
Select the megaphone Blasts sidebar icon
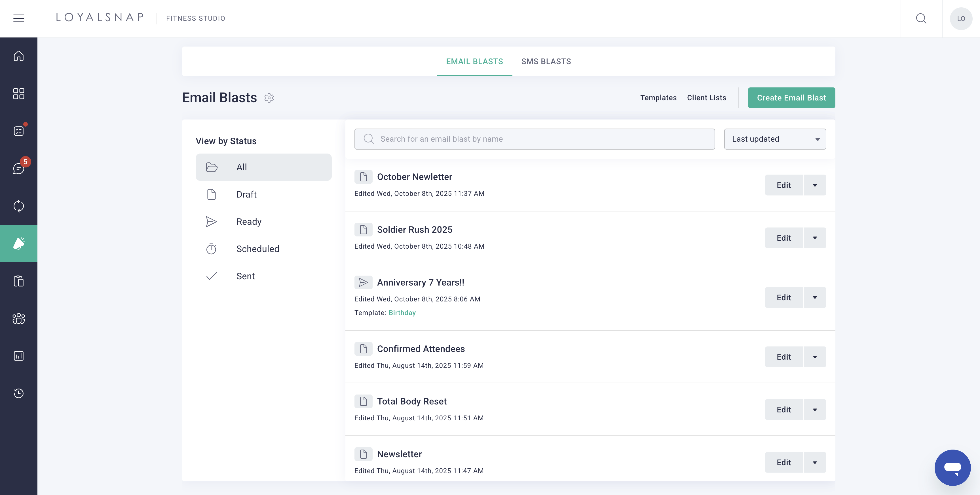point(19,244)
